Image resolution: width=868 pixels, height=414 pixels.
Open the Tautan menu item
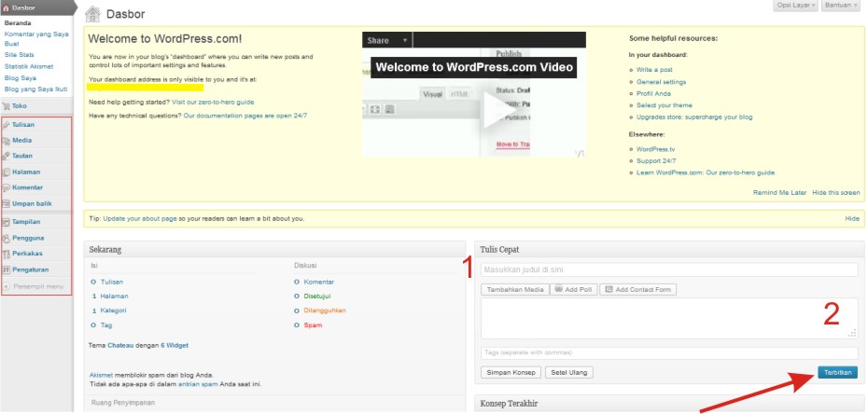22,156
